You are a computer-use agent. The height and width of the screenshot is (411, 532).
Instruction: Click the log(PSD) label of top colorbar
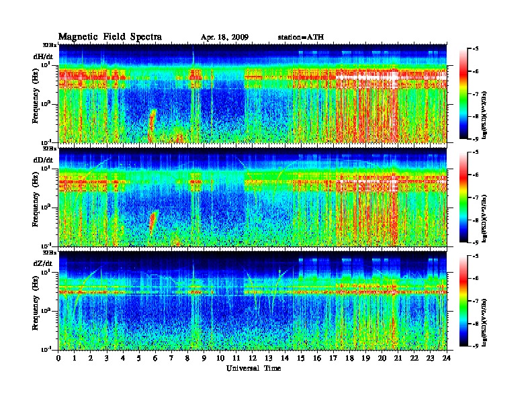point(484,115)
